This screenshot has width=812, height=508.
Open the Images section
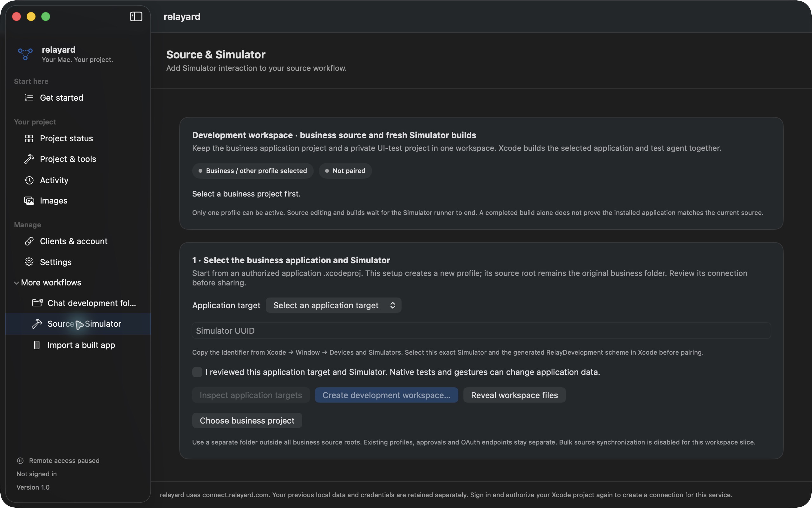(78, 201)
